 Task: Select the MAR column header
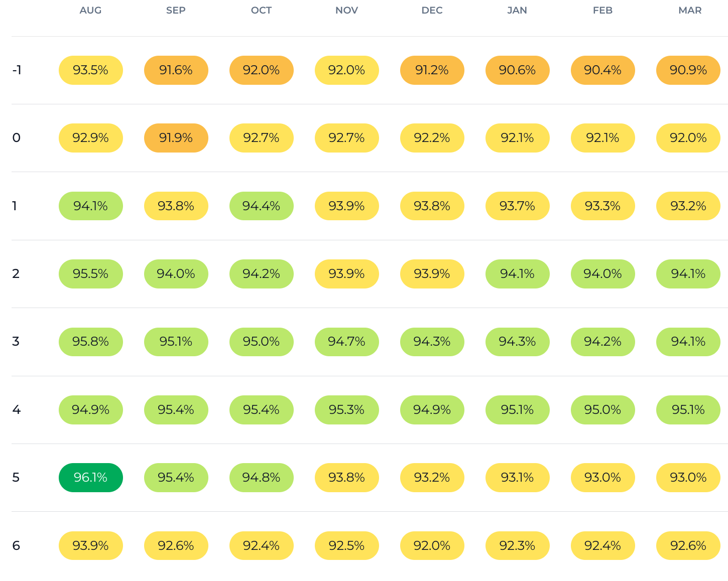[690, 11]
